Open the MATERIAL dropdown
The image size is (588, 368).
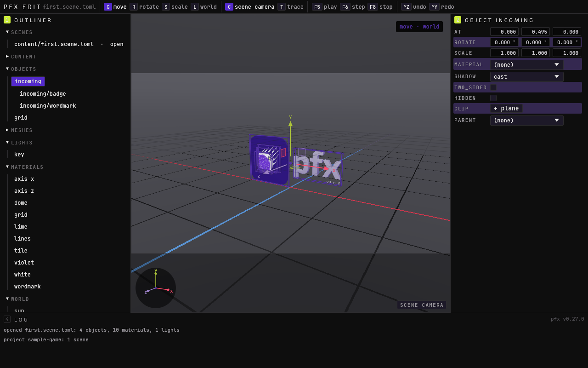(526, 65)
